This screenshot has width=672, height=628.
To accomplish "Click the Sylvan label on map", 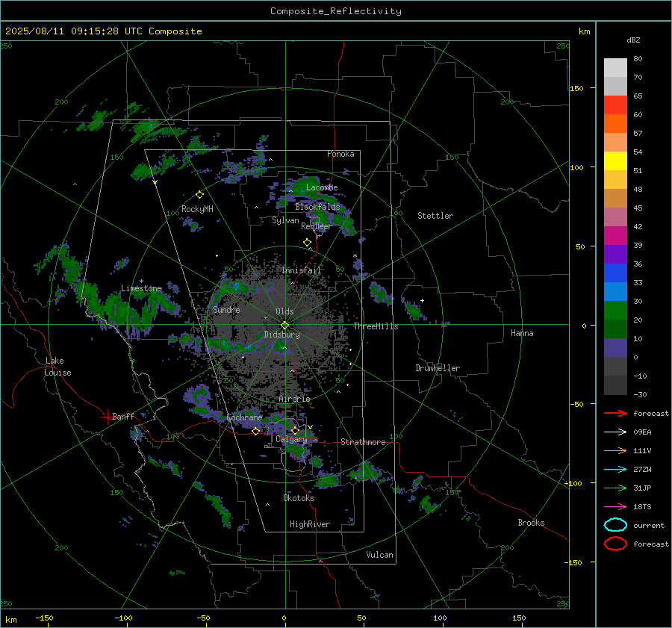I will (x=285, y=220).
